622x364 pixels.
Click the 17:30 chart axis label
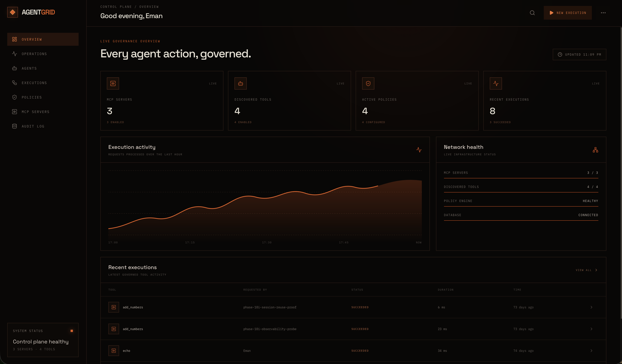click(x=267, y=242)
